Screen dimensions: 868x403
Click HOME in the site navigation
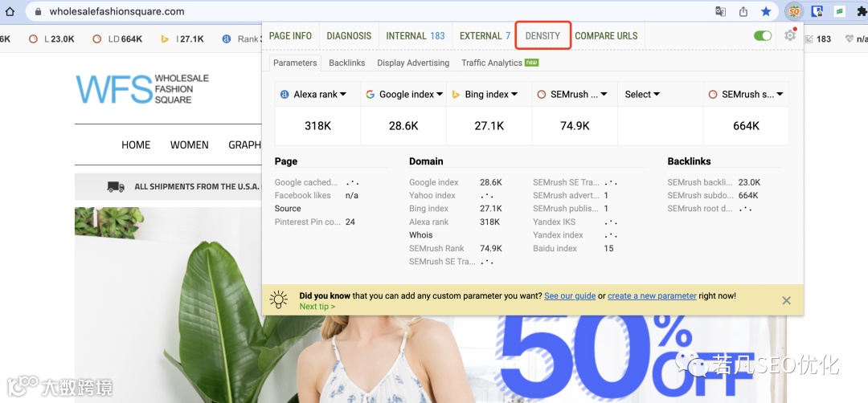pos(136,145)
